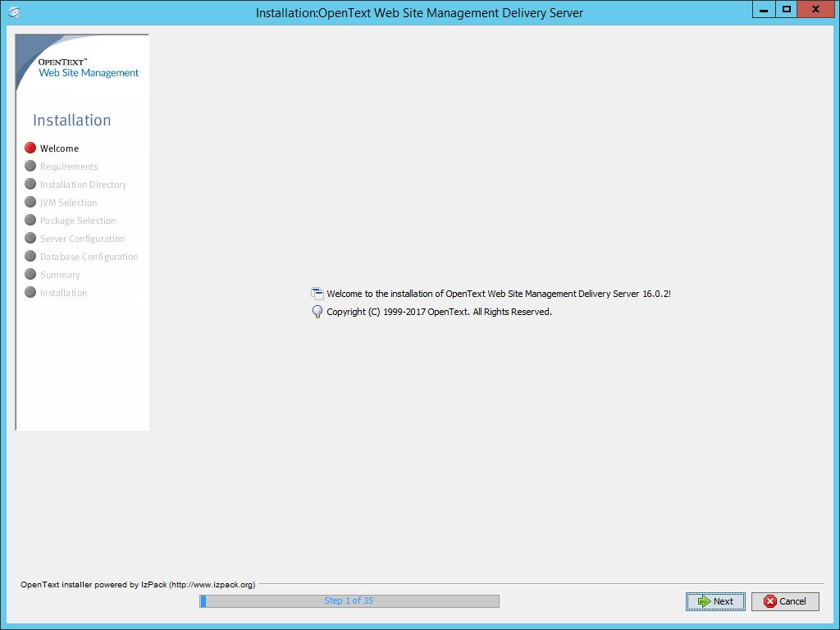
Task: Click the Package Selection step bullet
Action: [30, 220]
